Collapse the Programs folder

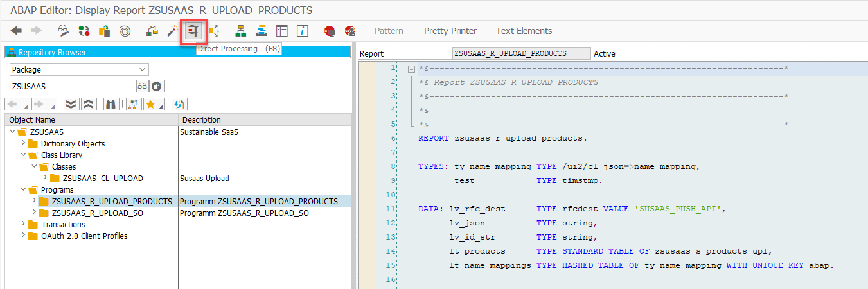24,189
